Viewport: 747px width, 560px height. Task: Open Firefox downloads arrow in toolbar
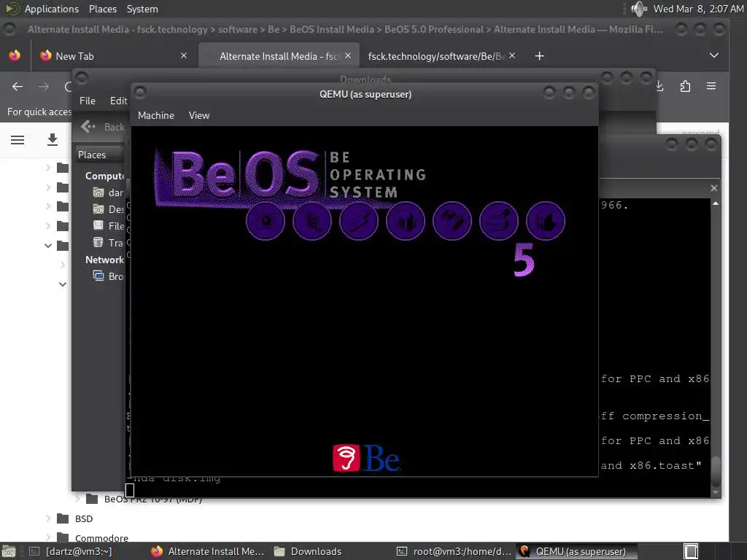659,86
